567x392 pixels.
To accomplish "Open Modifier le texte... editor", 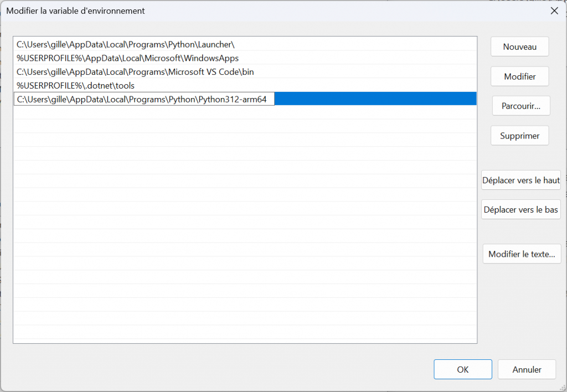I will click(x=522, y=254).
